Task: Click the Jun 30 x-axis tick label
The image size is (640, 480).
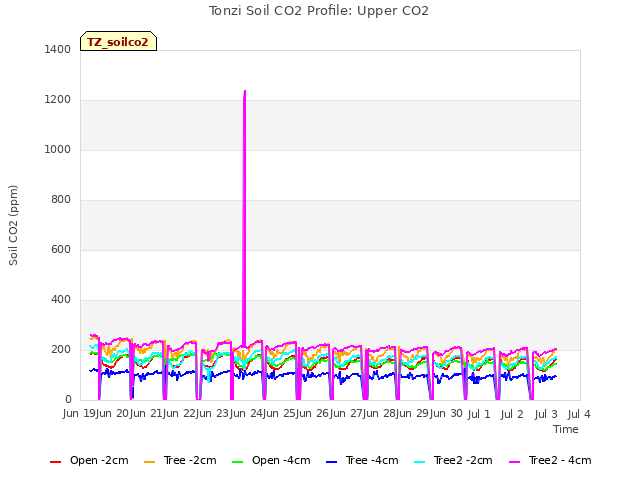Action: (446, 414)
